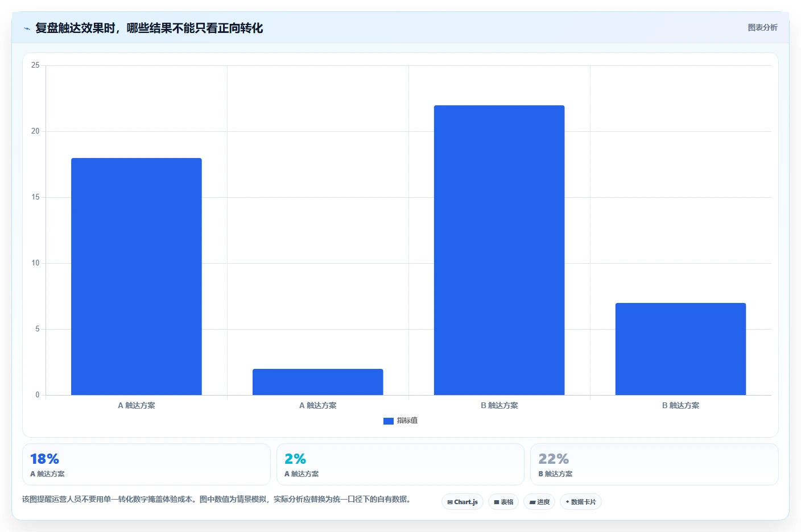Viewport: 801px width, 532px height.
Task: Click the y-axis label 0
Action: [38, 395]
